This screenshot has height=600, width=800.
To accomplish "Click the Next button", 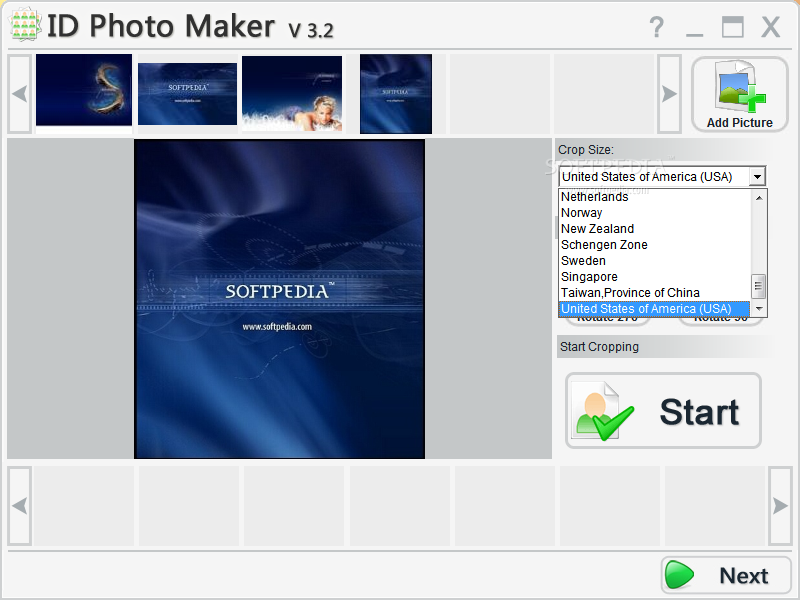I will pos(726,576).
